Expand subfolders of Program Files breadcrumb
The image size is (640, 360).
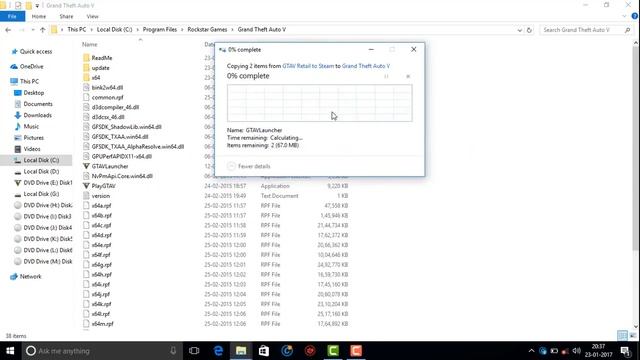[x=182, y=30]
